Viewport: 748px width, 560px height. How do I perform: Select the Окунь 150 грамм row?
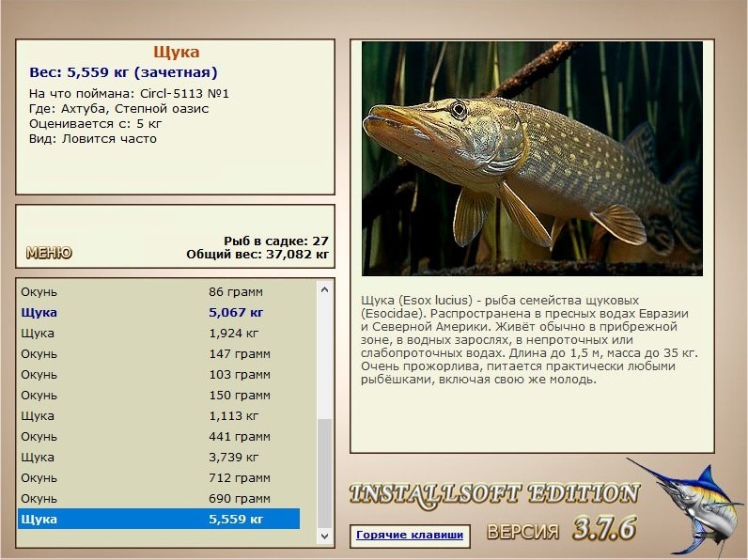click(x=159, y=395)
